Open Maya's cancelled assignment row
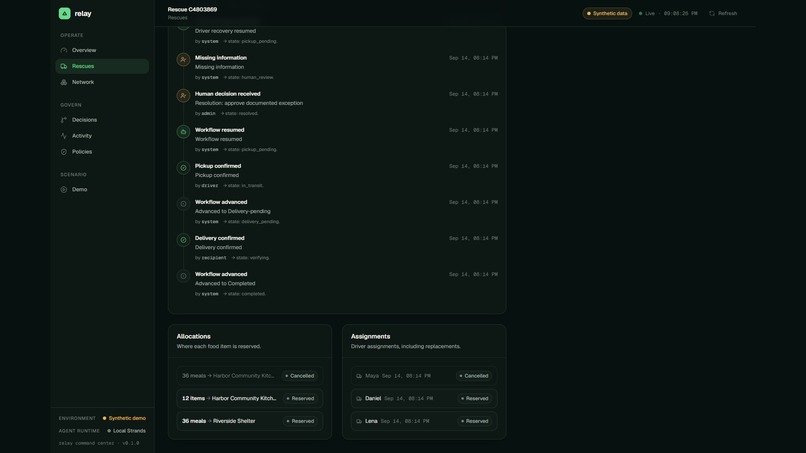 tap(424, 376)
